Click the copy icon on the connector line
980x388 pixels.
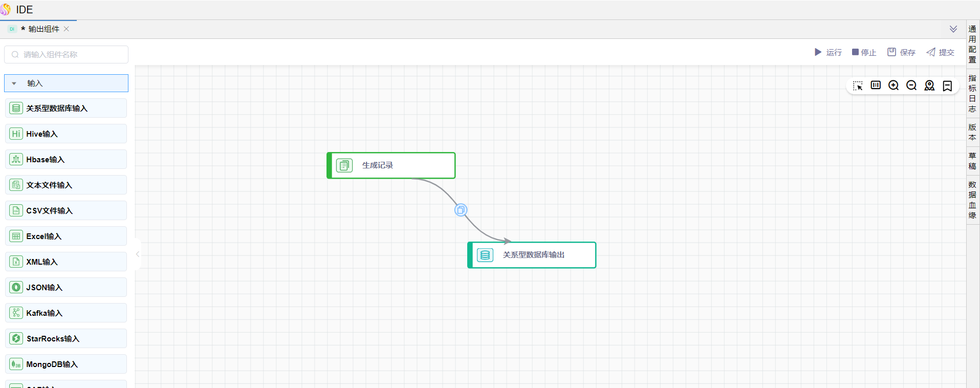click(x=461, y=210)
